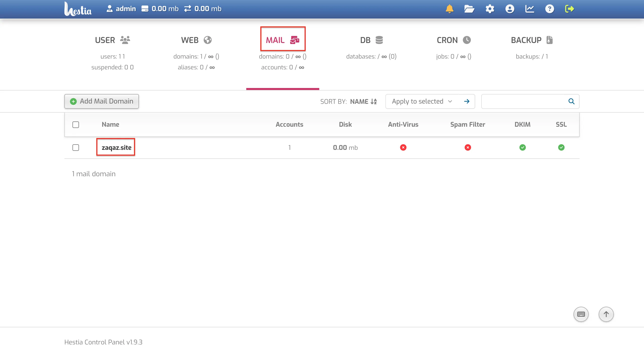Viewport: 644px width, 357px height.
Task: Click the Add Mail Domain button
Action: [x=101, y=101]
